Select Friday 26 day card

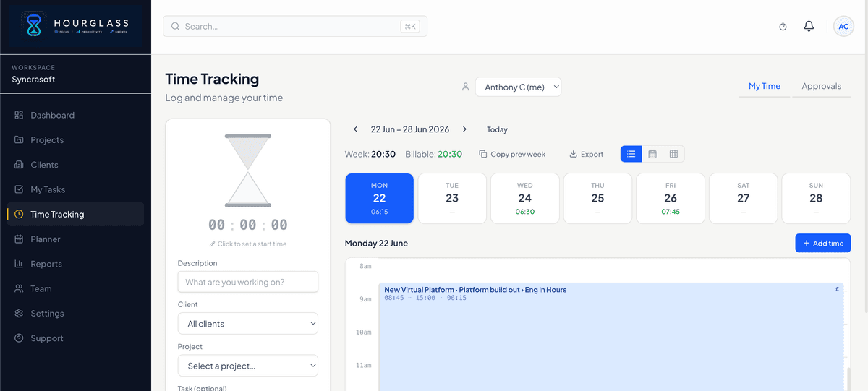671,198
